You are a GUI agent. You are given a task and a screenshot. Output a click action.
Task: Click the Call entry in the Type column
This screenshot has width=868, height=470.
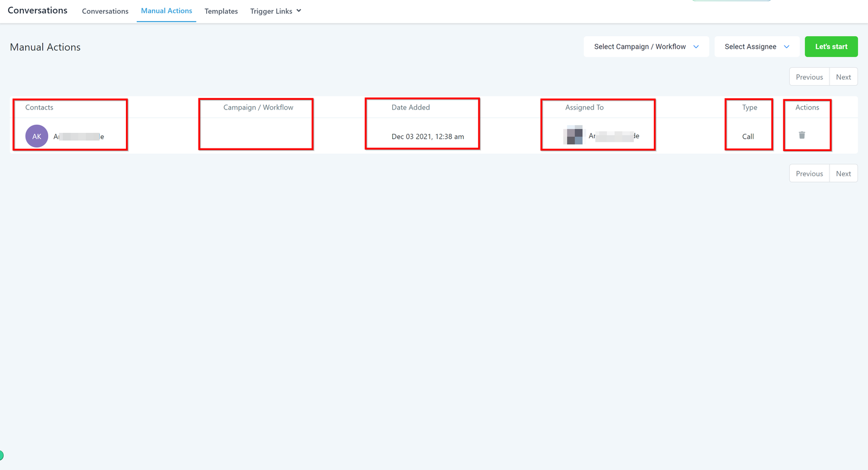click(x=748, y=137)
